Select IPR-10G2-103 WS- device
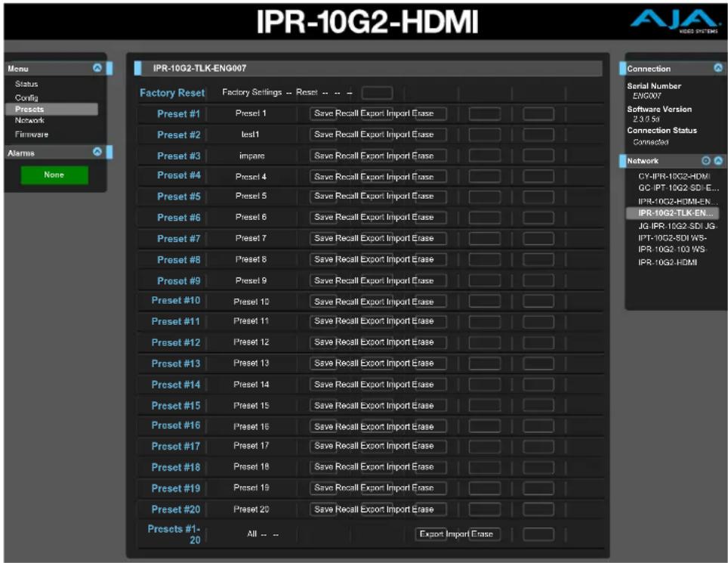 [672, 249]
